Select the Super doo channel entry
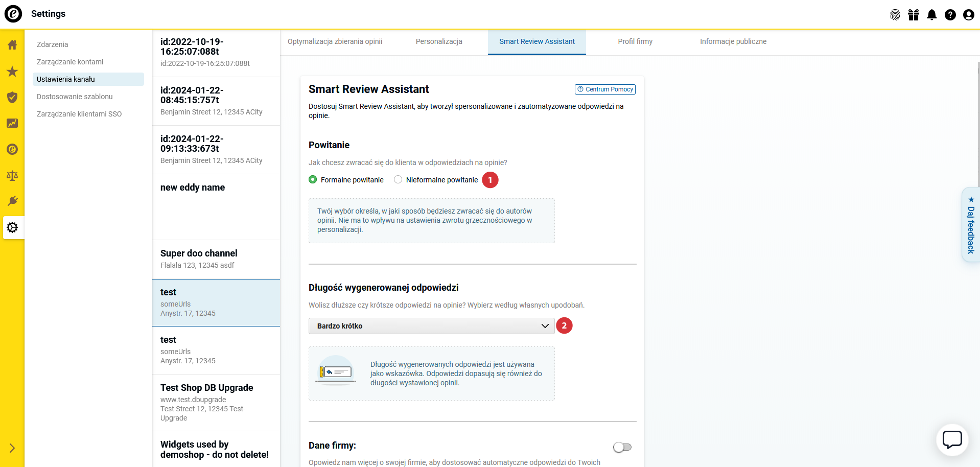980x467 pixels. (216, 259)
